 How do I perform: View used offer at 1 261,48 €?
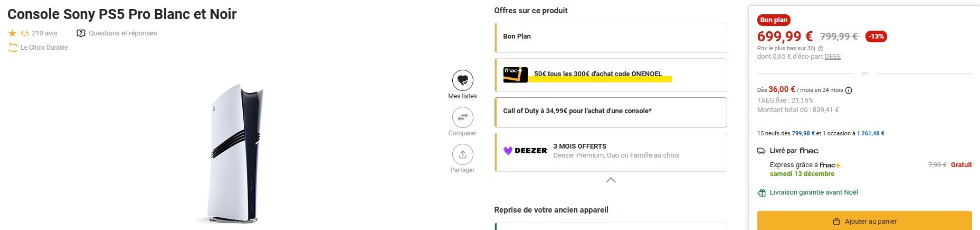tap(870, 133)
